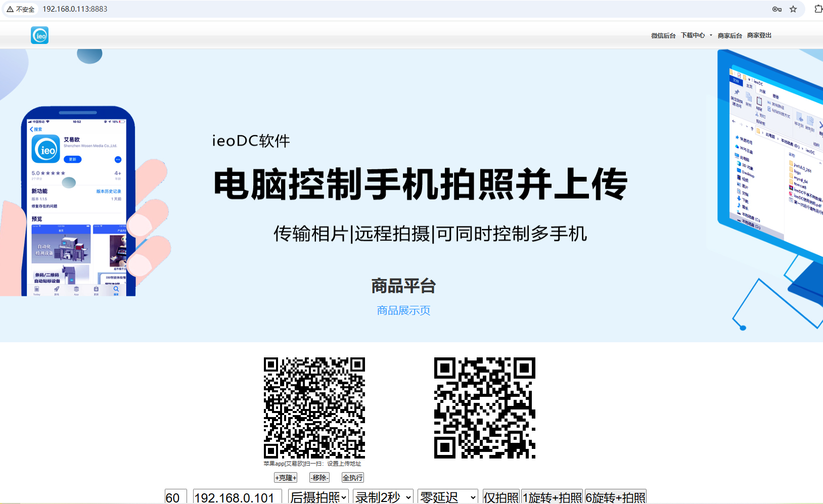This screenshot has width=823, height=504.
Task: Bookmark this page with the star icon
Action: pos(793,9)
